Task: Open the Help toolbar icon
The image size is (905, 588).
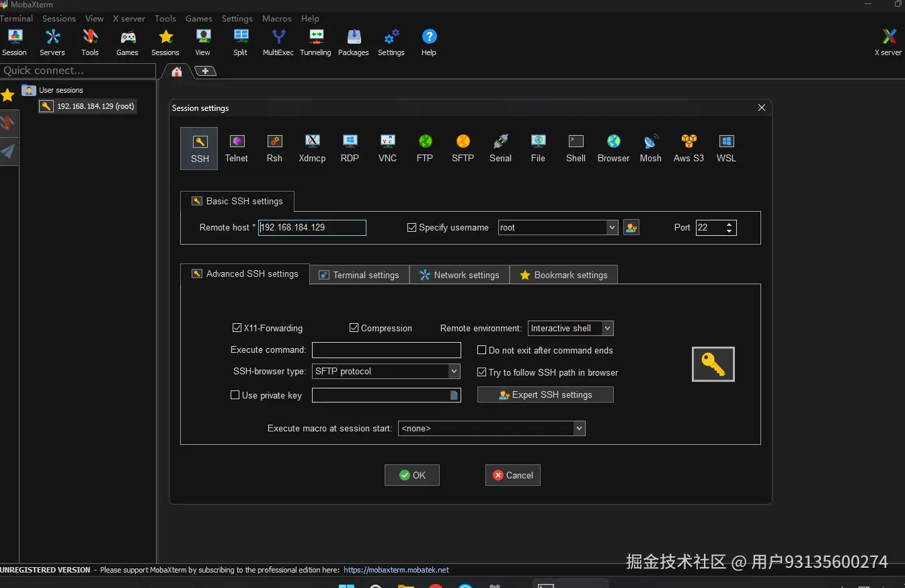Action: pyautogui.click(x=428, y=43)
